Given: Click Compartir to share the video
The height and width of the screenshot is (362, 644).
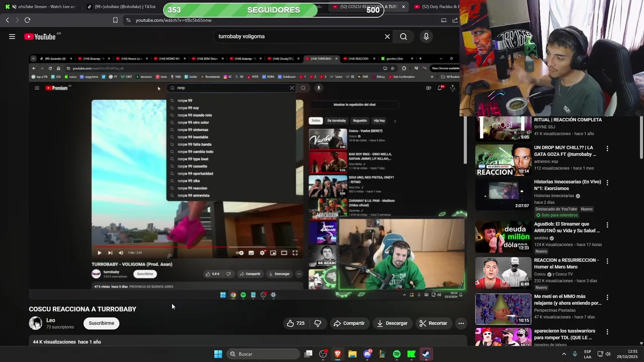Looking at the screenshot, I should tap(349, 323).
